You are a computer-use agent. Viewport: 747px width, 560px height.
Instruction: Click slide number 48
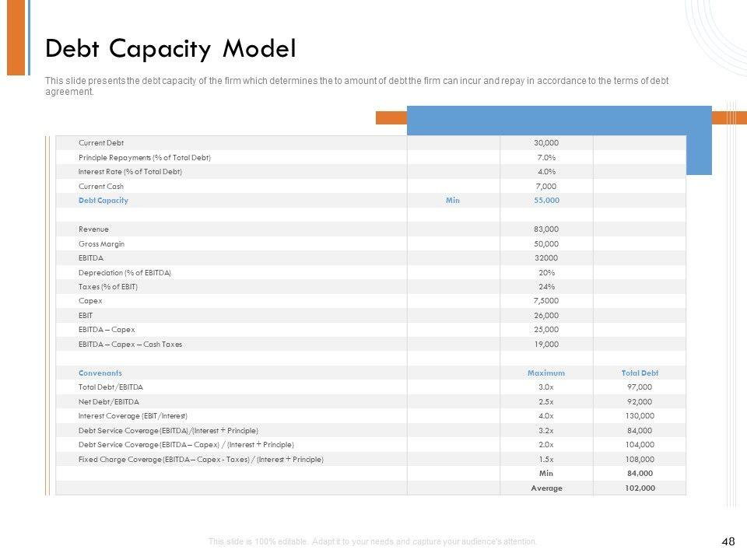pyautogui.click(x=729, y=541)
